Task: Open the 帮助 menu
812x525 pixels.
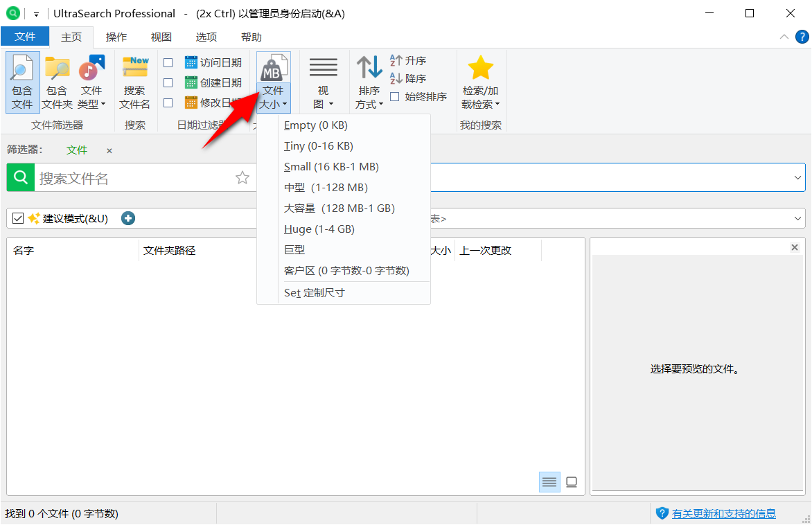Action: pos(251,37)
